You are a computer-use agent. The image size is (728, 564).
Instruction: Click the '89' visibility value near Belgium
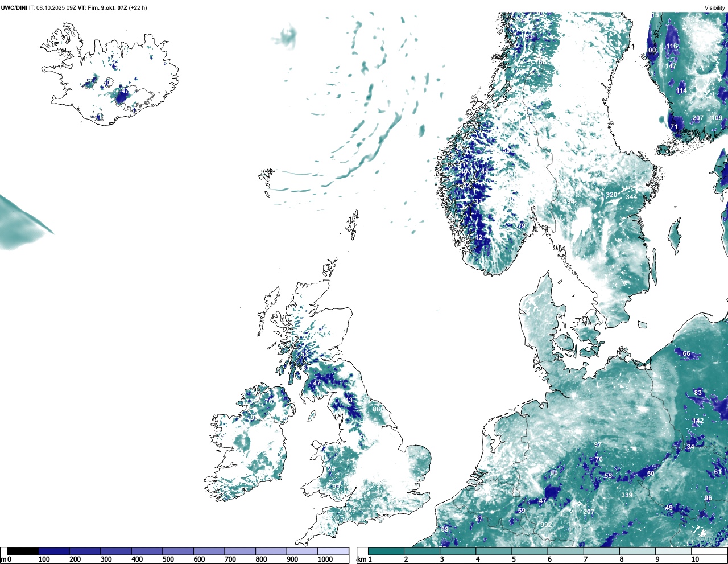[445, 529]
